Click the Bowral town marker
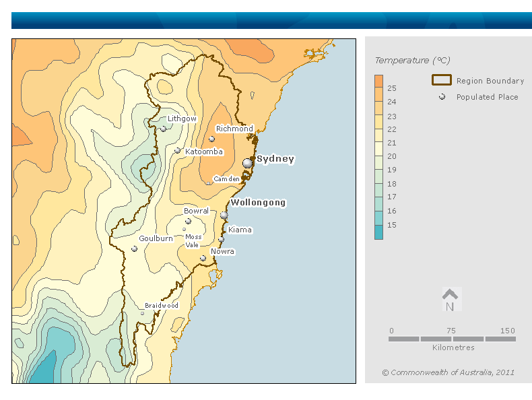 (x=188, y=221)
